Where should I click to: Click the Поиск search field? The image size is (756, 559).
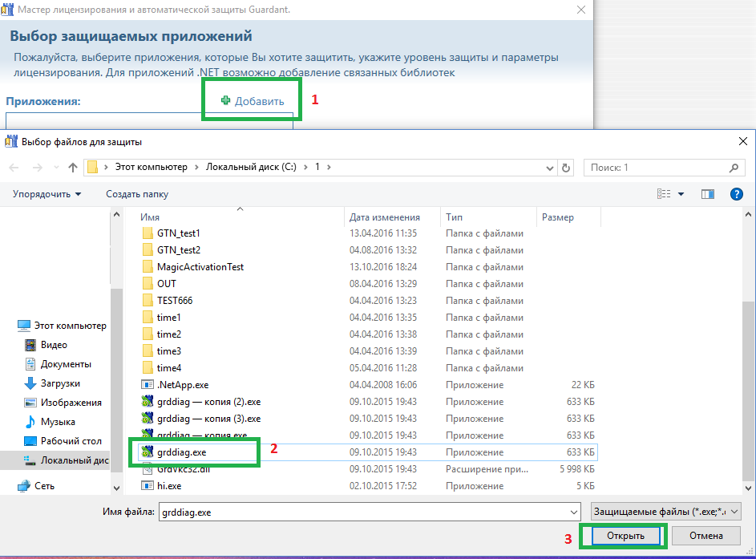pos(657,168)
